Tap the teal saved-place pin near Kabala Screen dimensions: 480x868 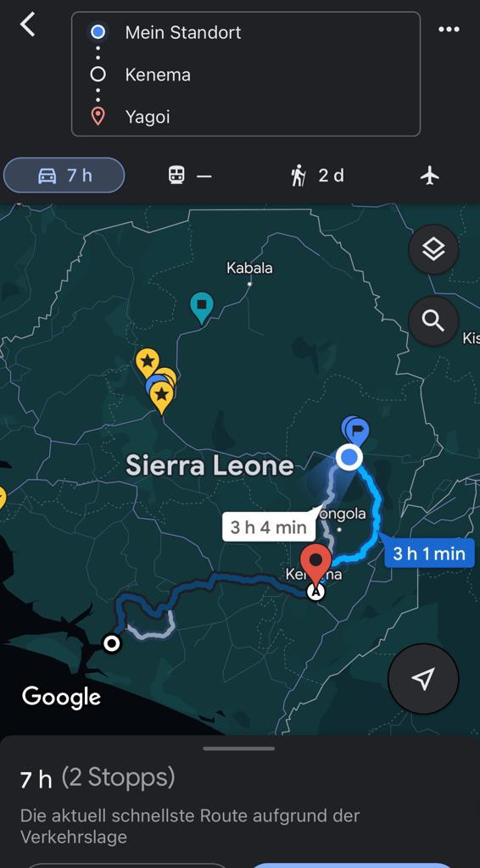click(202, 308)
